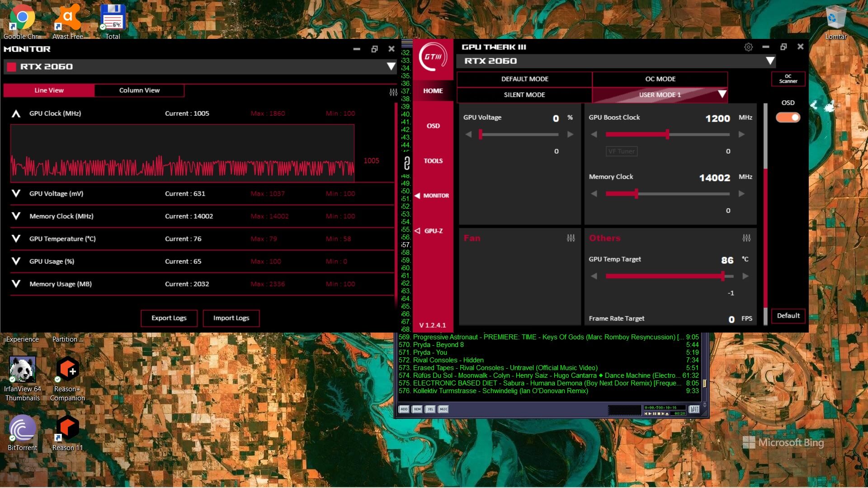The image size is (868, 488).
Task: Expand the Memory Clock (MHz) row
Action: click(16, 216)
